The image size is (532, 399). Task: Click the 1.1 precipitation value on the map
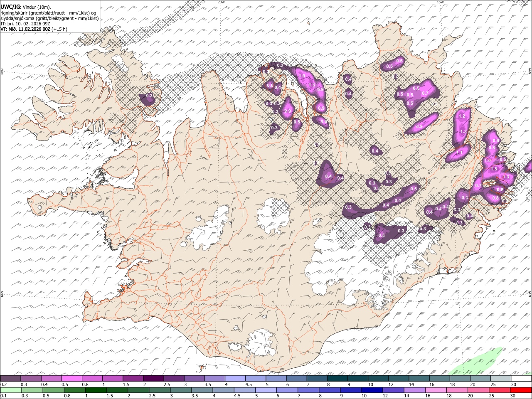(459, 153)
